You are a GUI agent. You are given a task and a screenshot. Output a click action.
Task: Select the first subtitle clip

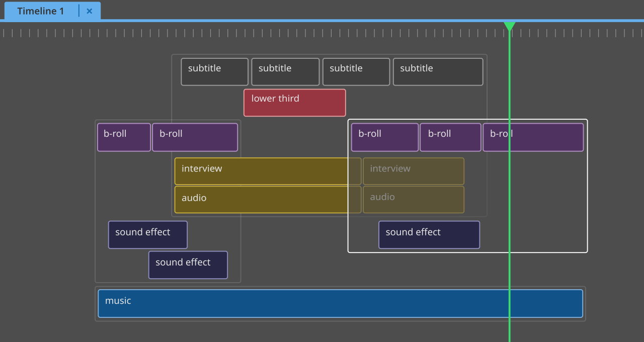[214, 71]
